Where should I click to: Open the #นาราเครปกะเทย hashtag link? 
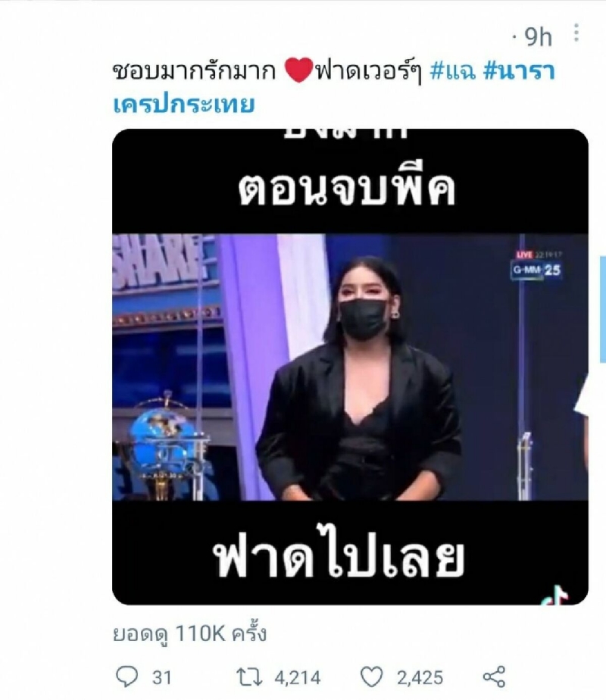coord(334,88)
